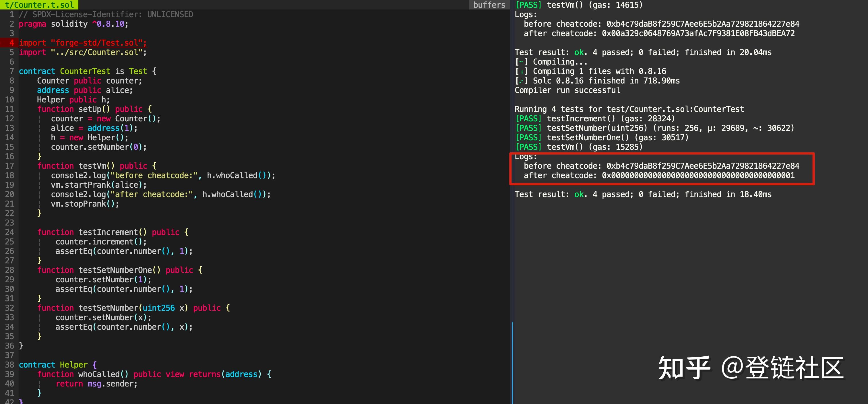Click the Zhihu watermark text
Viewport: 868px width, 404px height.
pos(750,368)
